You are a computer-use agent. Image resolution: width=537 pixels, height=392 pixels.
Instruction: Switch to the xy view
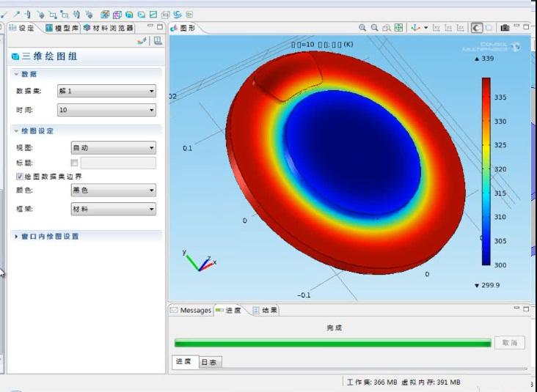[436, 28]
